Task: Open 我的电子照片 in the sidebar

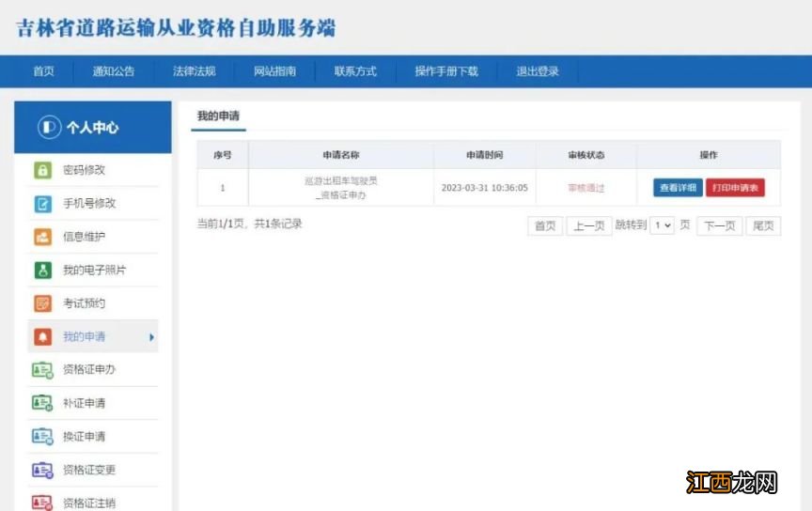Action: point(93,270)
